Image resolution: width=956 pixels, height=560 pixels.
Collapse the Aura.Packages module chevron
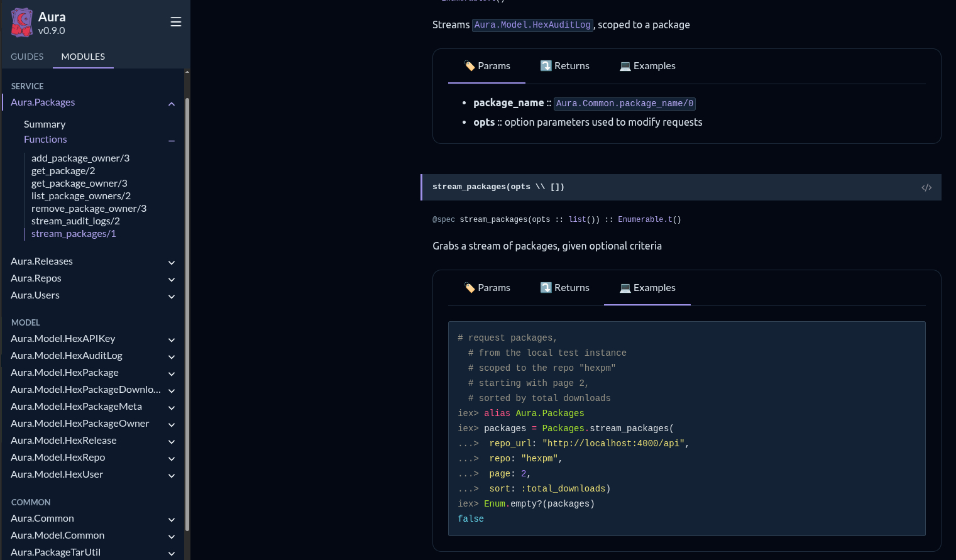(x=172, y=104)
